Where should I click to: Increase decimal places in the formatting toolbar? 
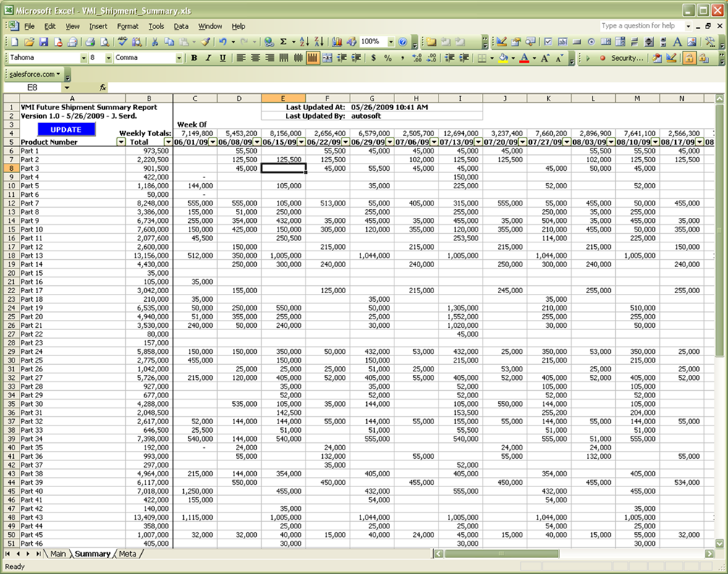point(417,58)
